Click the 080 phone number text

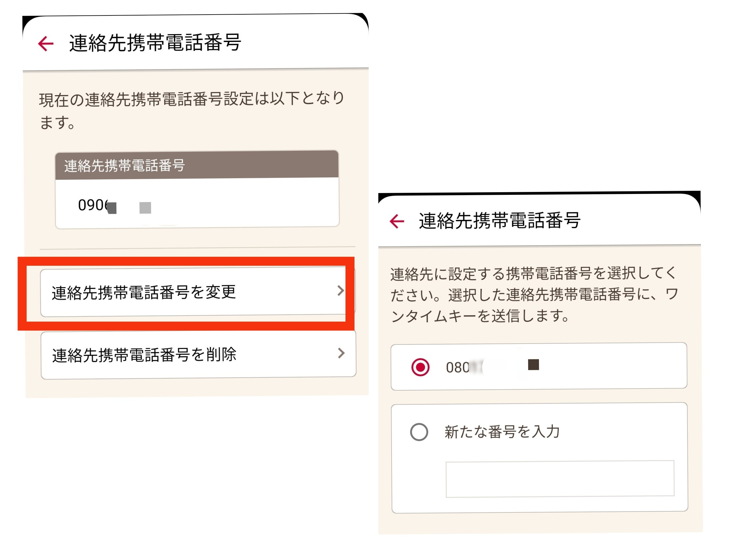click(x=458, y=367)
